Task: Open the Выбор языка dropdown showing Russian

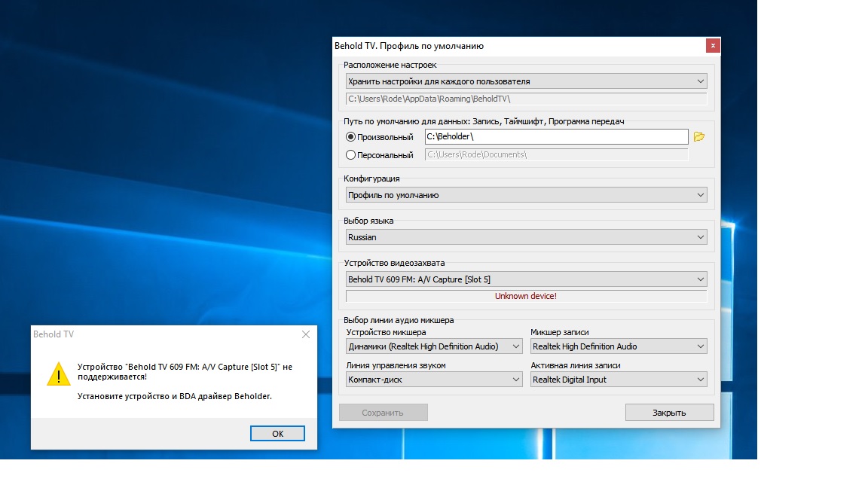Action: tap(527, 236)
